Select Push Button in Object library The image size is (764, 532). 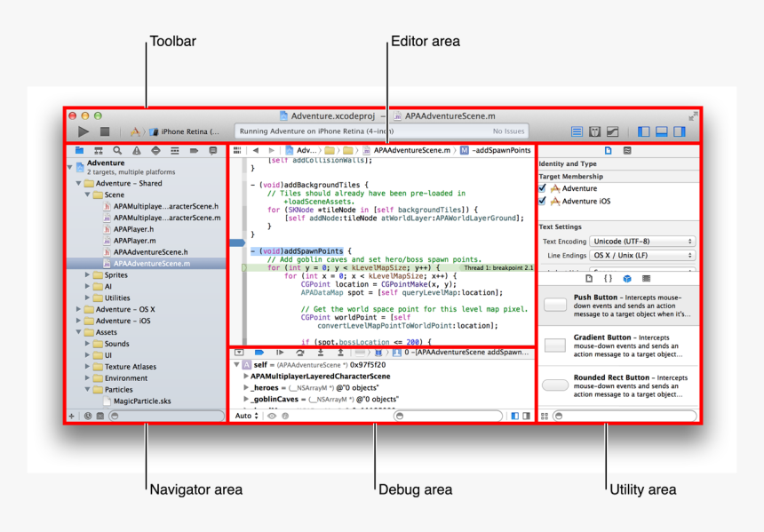click(x=617, y=306)
